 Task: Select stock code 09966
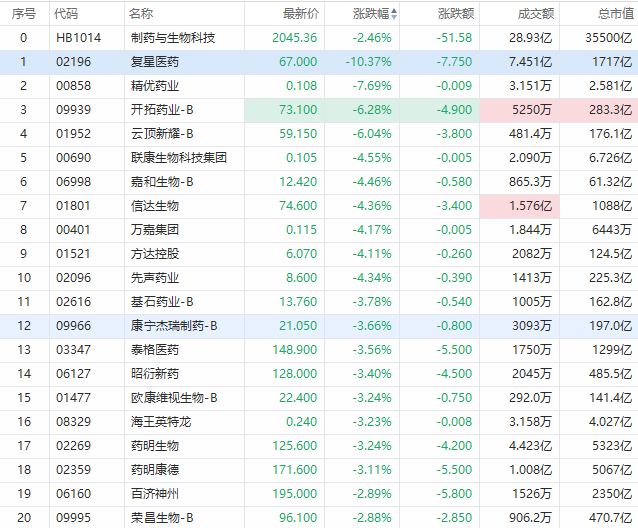(x=73, y=326)
